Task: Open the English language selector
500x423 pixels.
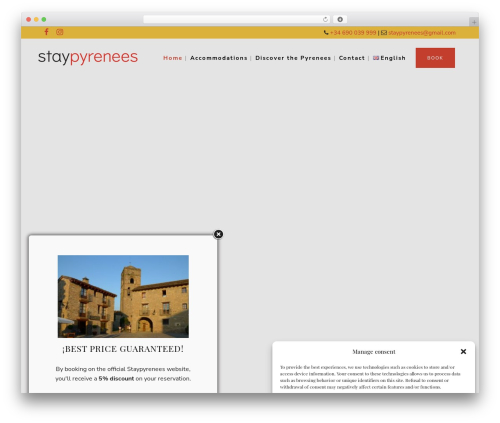Action: pyautogui.click(x=389, y=58)
